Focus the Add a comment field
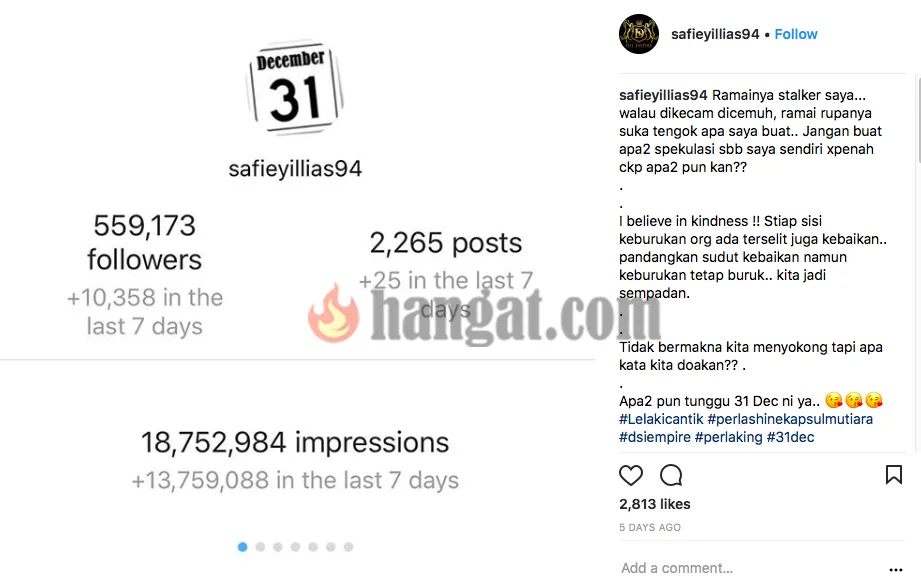This screenshot has height=576, width=921. 752,568
